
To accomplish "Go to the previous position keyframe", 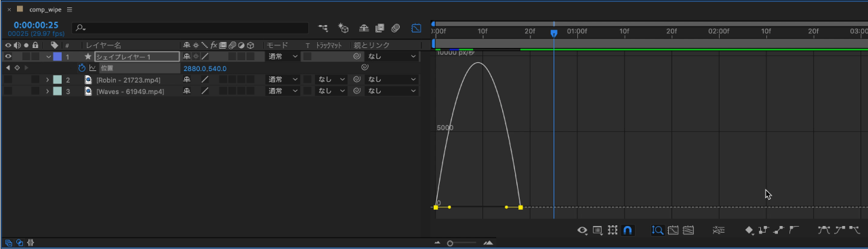I will [7, 68].
